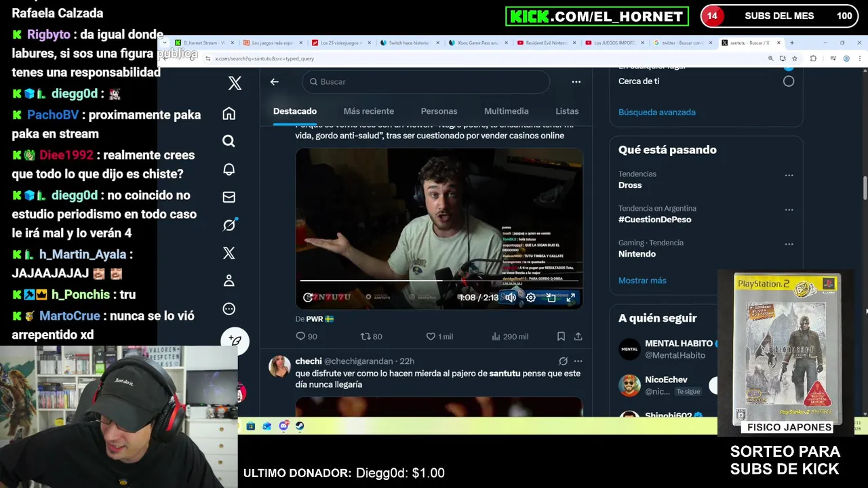Open the Nintendo gaming trend
The width and height of the screenshot is (868, 488).
[x=637, y=254]
